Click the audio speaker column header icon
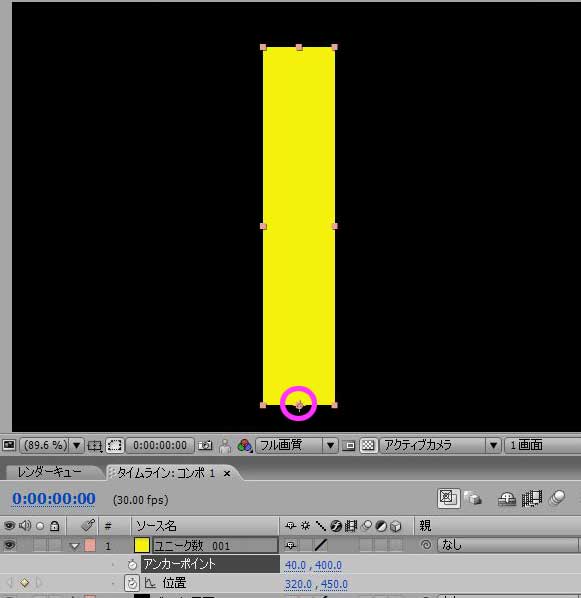This screenshot has width=581, height=598. 25,526
